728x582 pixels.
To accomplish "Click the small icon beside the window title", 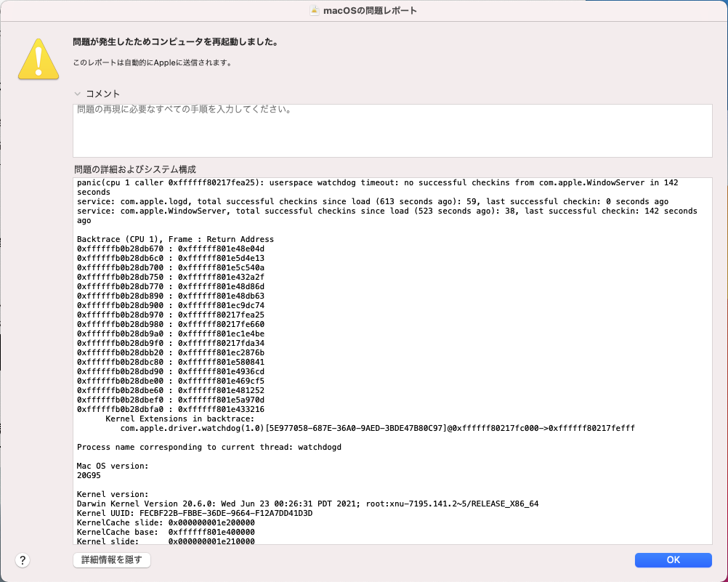I will 315,11.
